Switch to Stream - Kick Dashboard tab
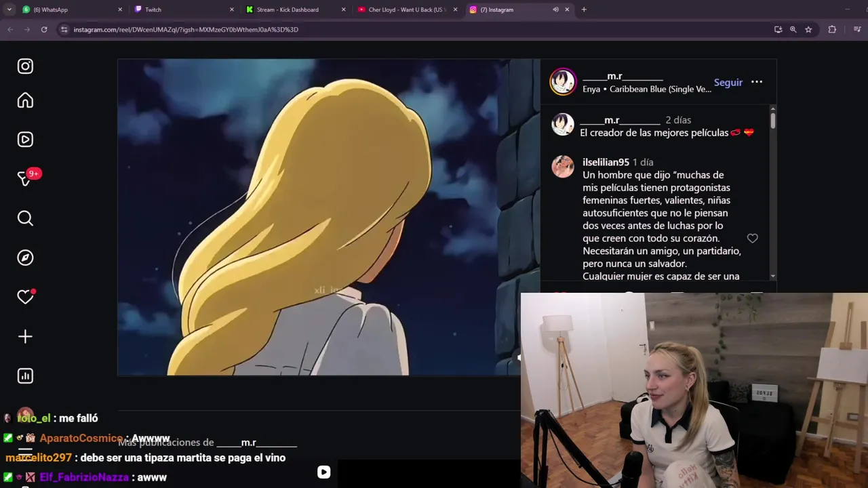 295,9
